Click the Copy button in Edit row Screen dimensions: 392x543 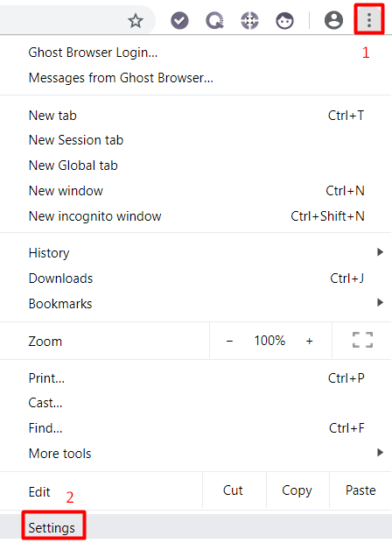pos(297,490)
